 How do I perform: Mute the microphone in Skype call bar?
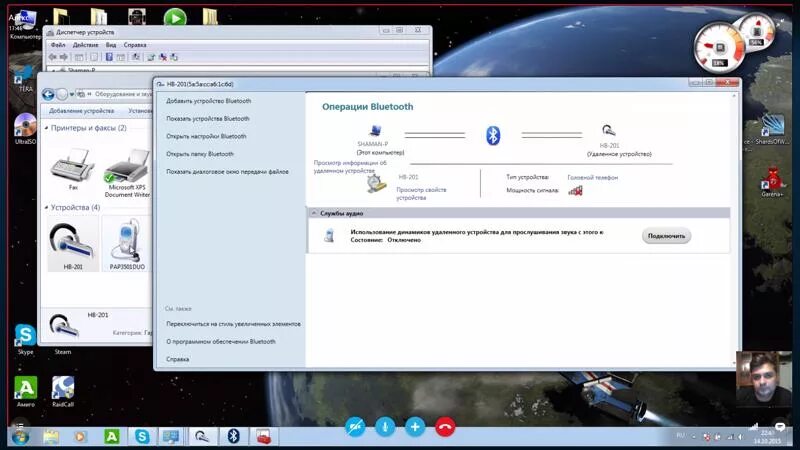385,427
